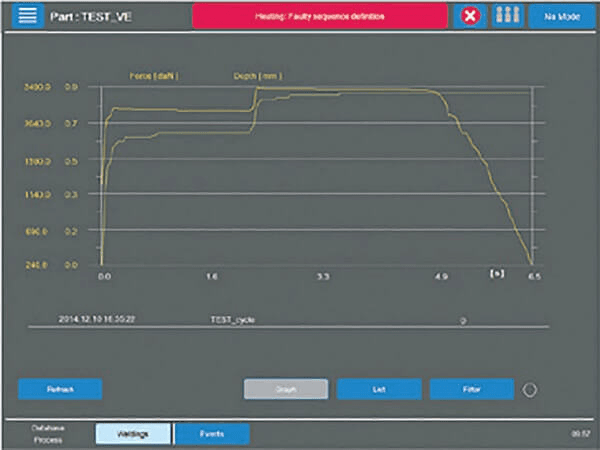This screenshot has width=600, height=450.
Task: Select the Weldings tab
Action: 133,434
